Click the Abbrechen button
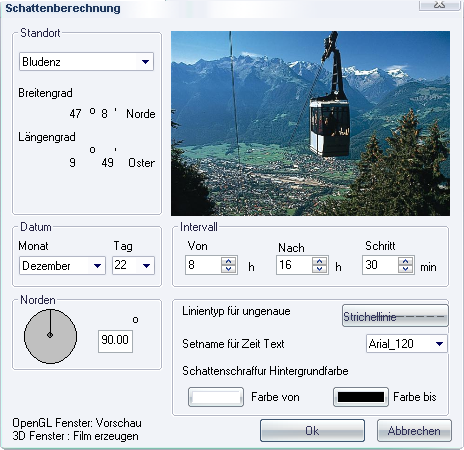This screenshot has height=450, width=464. point(414,431)
